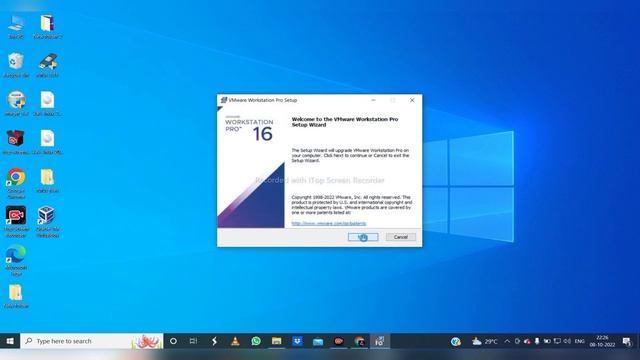
Task: Open WhatsApp from the taskbar
Action: [256, 341]
